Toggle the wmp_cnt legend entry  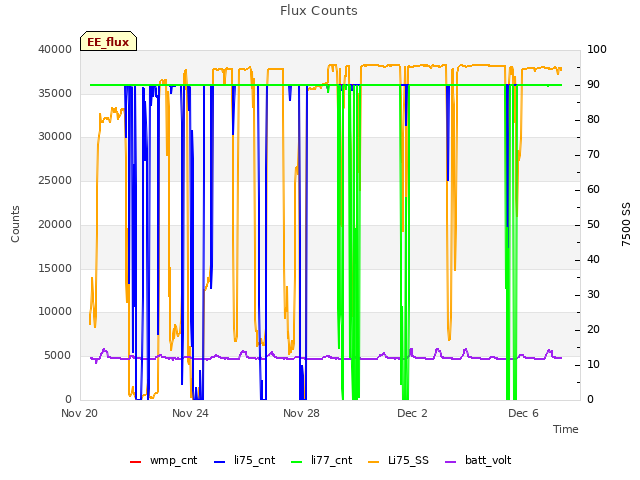(x=163, y=460)
